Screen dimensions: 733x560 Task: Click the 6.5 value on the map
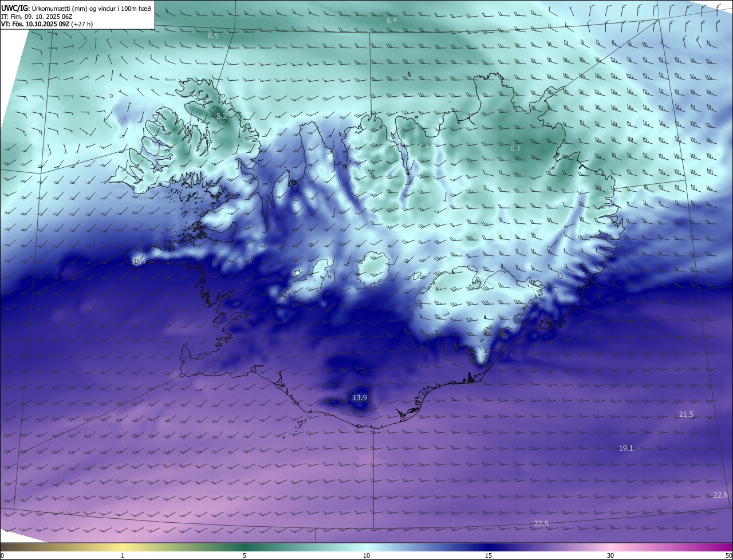click(213, 36)
